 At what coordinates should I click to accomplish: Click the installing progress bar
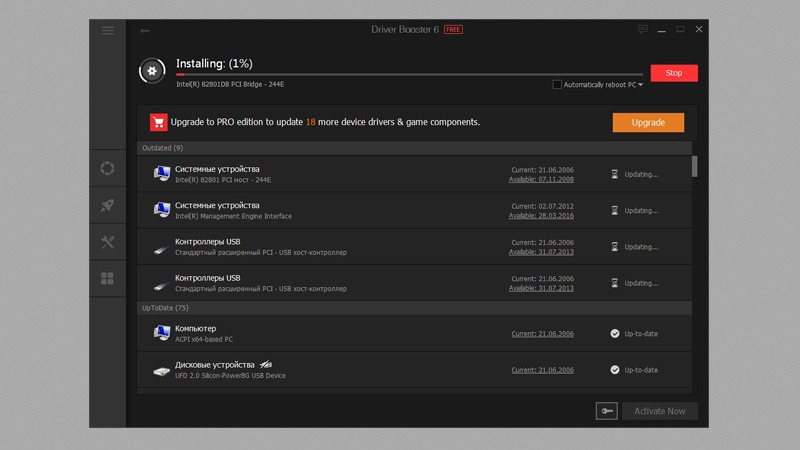pos(409,74)
